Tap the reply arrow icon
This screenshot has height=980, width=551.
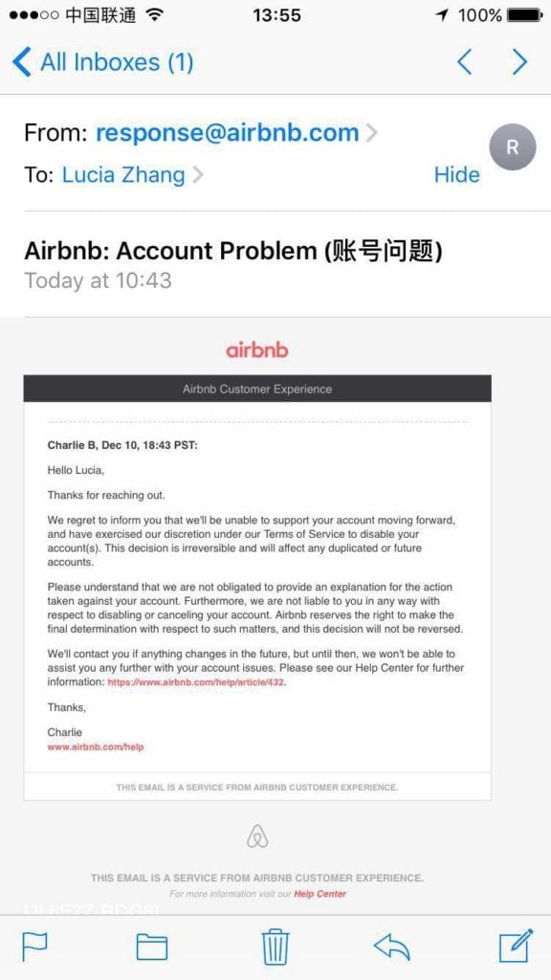coord(391,947)
